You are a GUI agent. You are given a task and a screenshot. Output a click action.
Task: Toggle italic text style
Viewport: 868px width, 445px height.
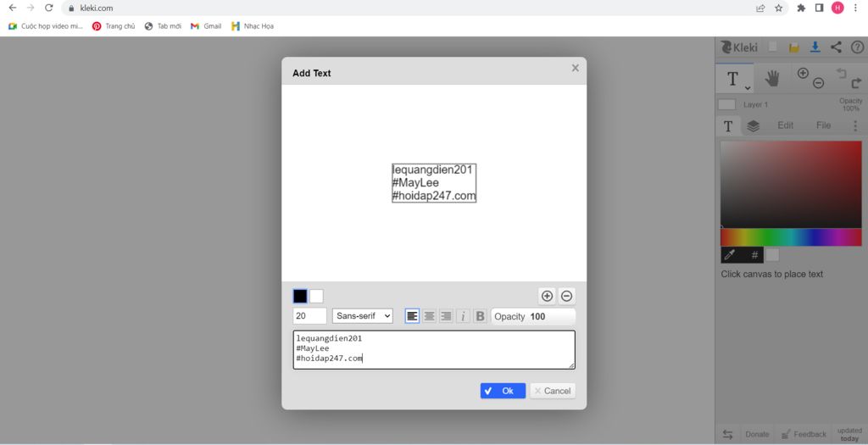click(463, 316)
